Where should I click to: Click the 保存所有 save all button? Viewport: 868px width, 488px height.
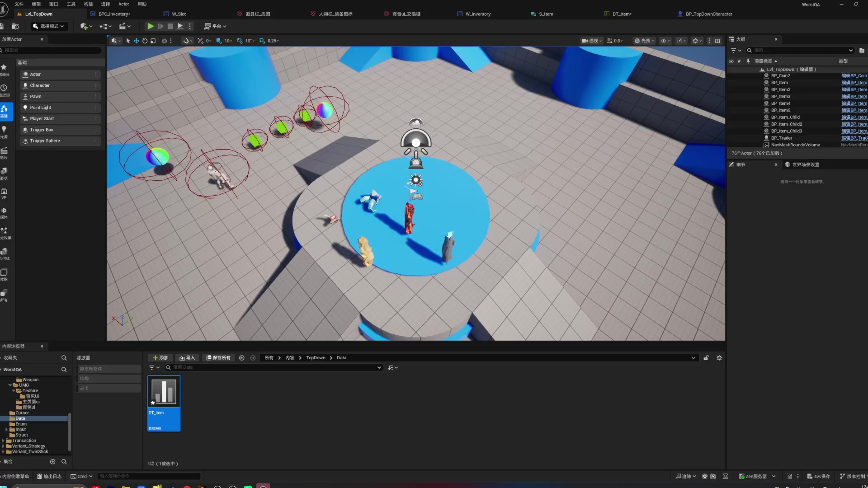[218, 358]
